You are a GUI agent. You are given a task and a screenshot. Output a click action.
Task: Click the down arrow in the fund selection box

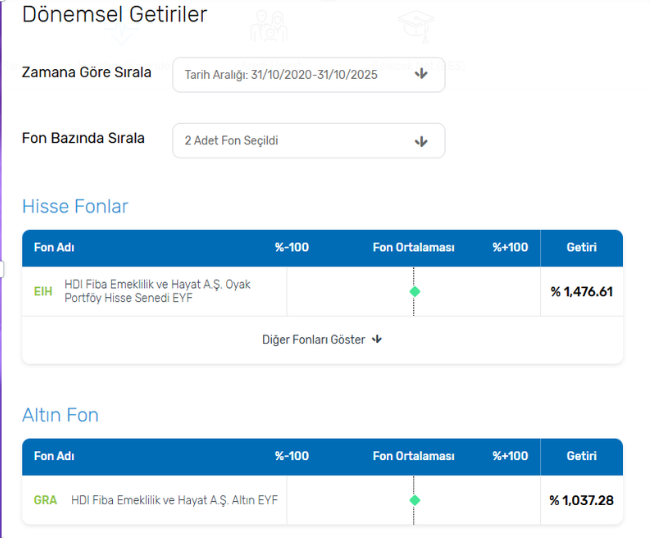(421, 141)
